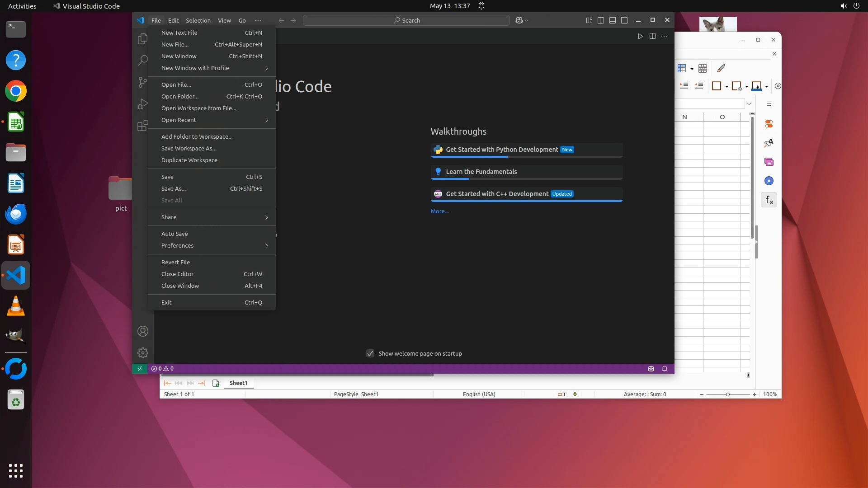Click the Calc zoom slider handle

(x=727, y=394)
